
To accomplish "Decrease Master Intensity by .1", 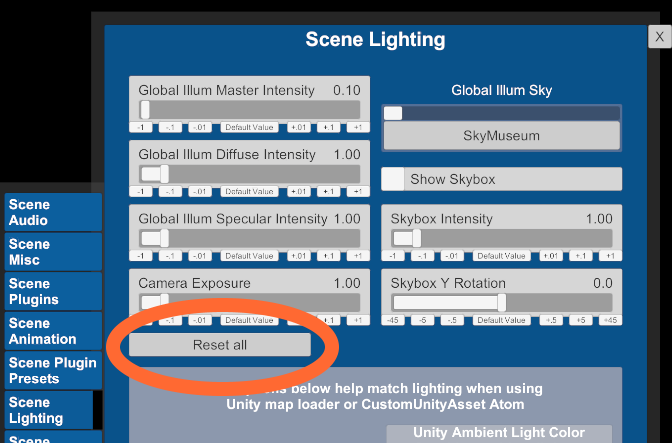I will click(170, 127).
